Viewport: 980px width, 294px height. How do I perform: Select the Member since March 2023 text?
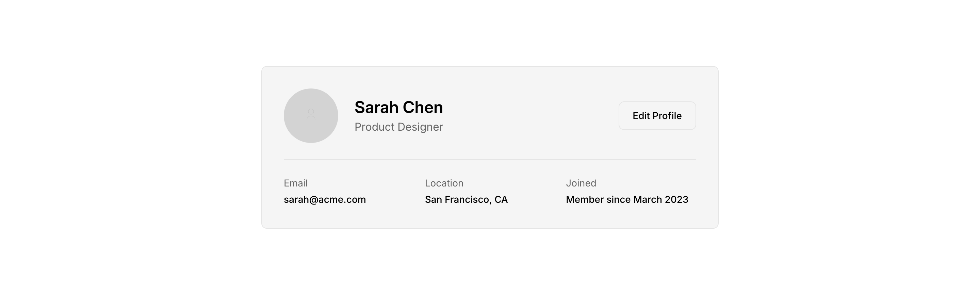[627, 200]
